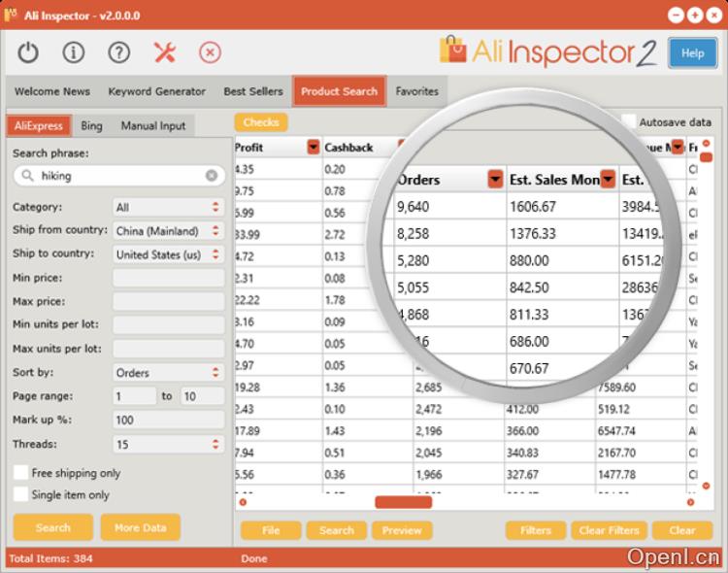Switch to the Bing source tab
728x573 pixels.
(x=91, y=126)
